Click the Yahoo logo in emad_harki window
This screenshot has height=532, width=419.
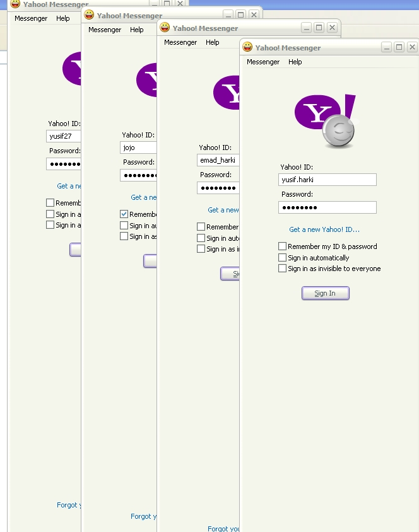pyautogui.click(x=226, y=93)
